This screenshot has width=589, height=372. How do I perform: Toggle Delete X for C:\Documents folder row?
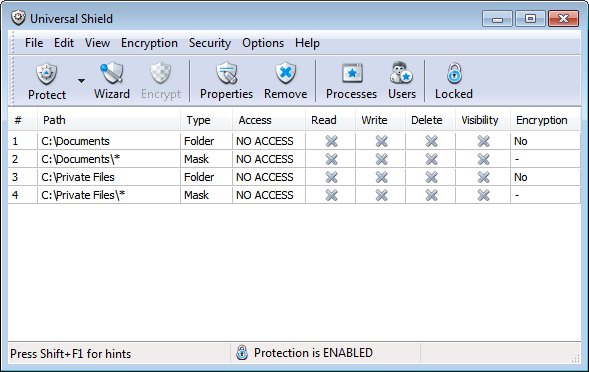431,141
